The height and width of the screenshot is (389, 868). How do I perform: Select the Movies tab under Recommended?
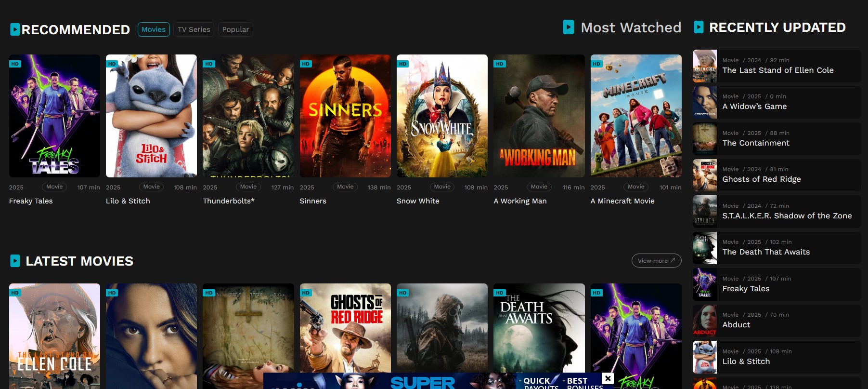pos(154,29)
